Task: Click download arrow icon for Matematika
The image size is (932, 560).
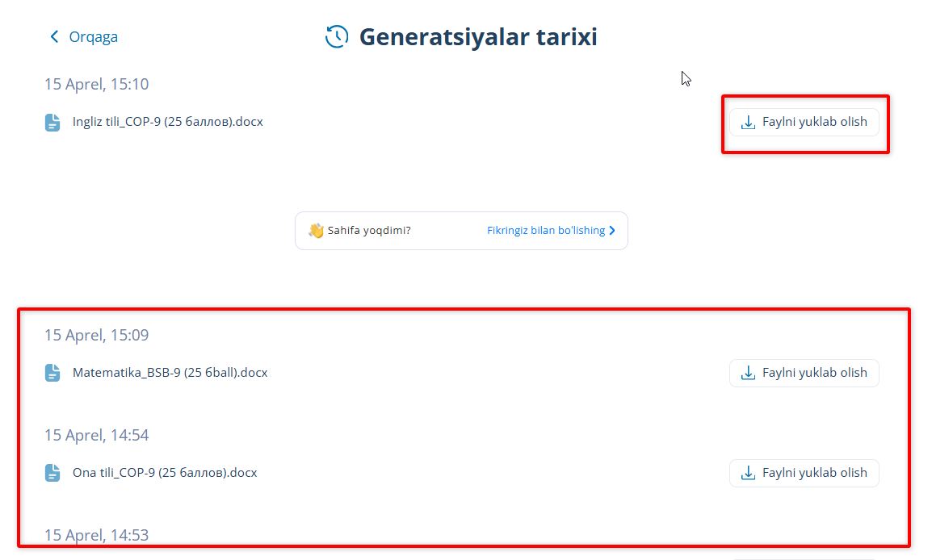Action: coord(749,373)
